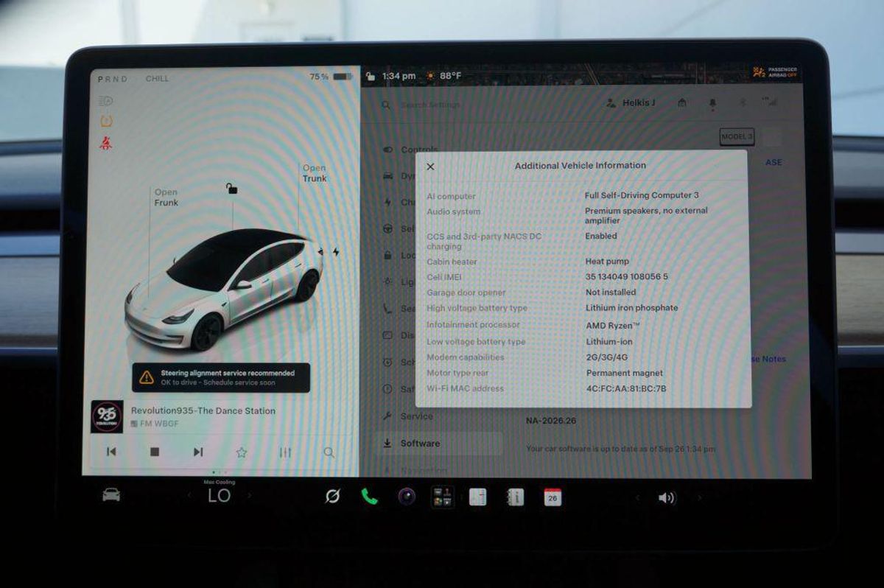Open the Helkis J driver profile
884x588 pixels.
pyautogui.click(x=631, y=103)
